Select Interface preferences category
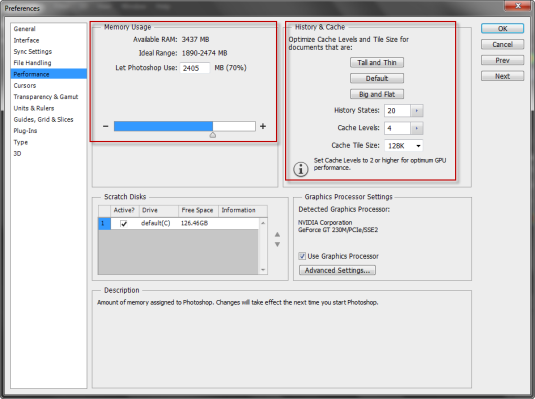Screen dimensions: 535x399 pyautogui.click(x=26, y=40)
